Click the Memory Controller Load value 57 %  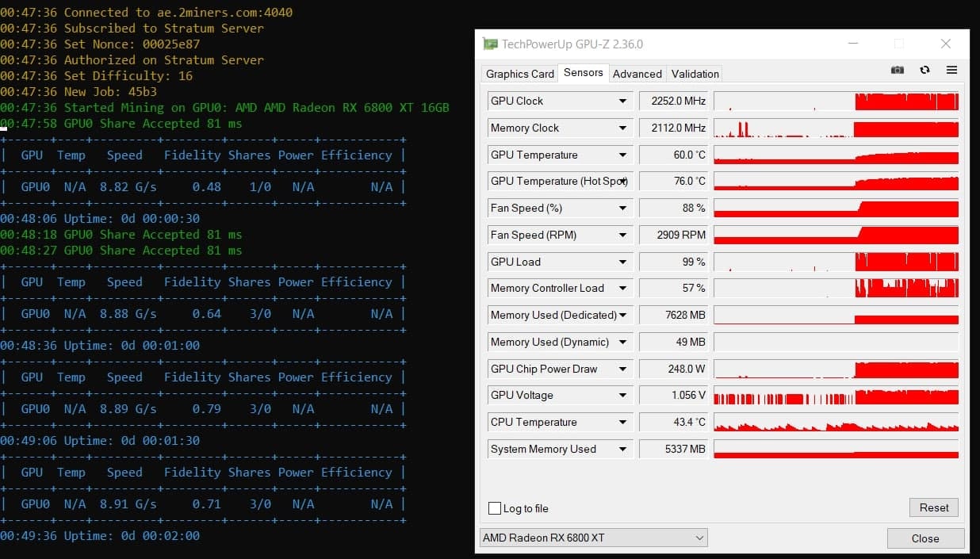[673, 288]
